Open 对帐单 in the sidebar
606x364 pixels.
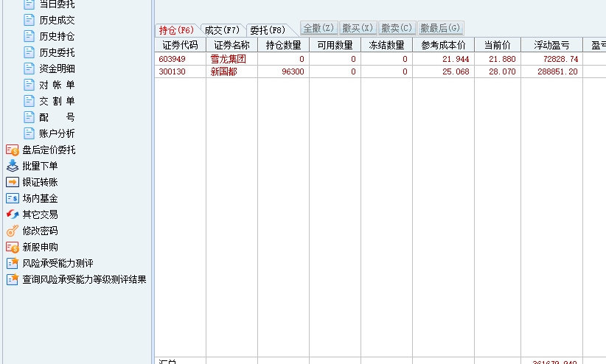57,85
